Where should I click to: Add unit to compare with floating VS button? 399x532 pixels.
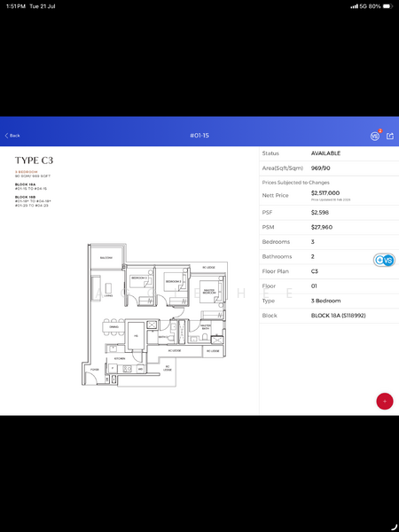click(x=385, y=260)
